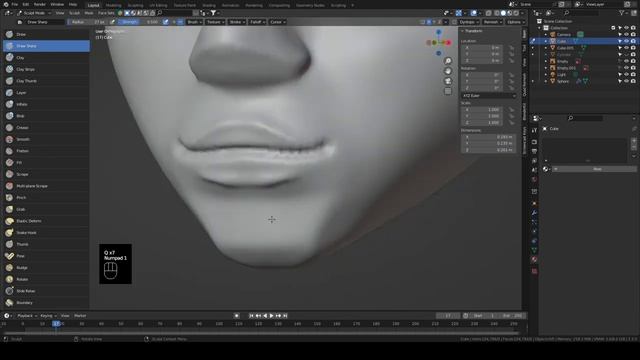Select the Clay brush tool
Viewport: 640px width, 360px height.
[x=46, y=58]
